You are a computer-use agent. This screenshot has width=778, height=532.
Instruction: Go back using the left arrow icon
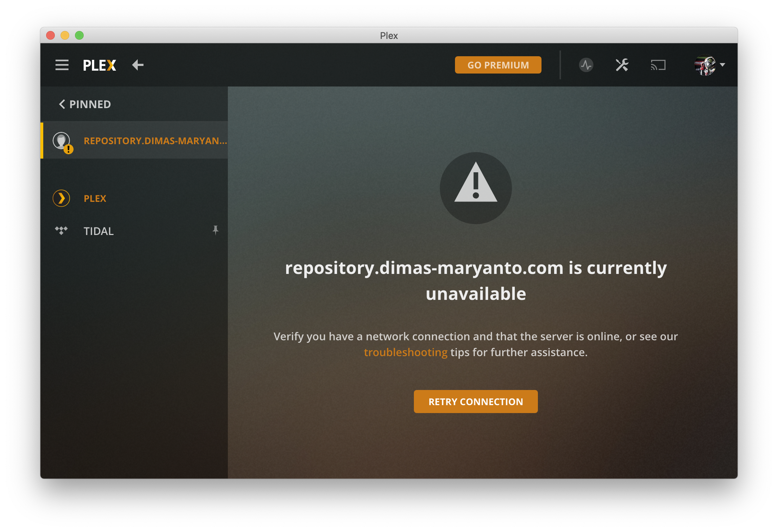[x=138, y=65]
